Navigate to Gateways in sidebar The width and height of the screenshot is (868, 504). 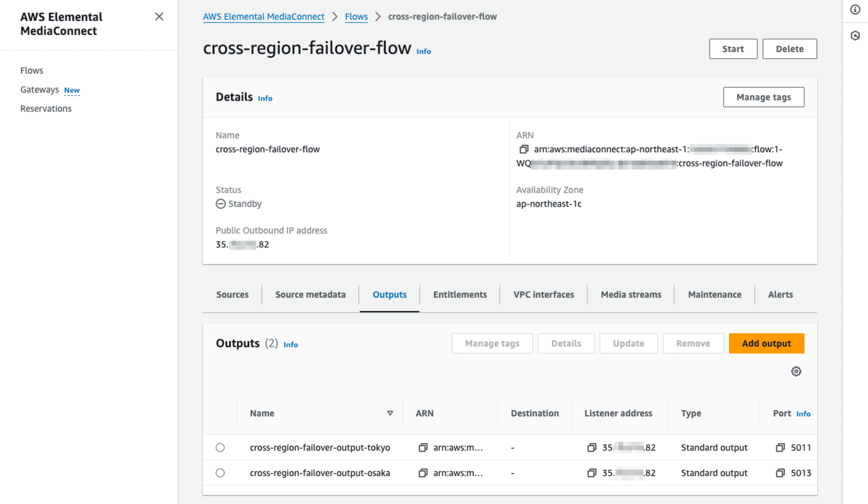(39, 89)
